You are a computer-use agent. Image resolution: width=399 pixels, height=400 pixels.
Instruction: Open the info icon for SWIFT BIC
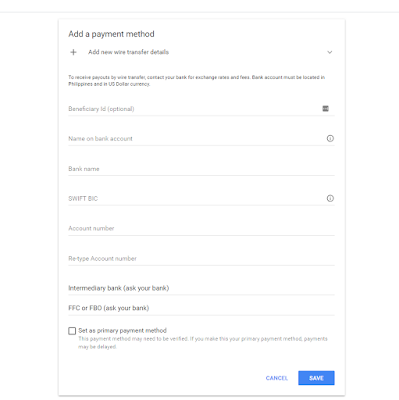(x=330, y=198)
